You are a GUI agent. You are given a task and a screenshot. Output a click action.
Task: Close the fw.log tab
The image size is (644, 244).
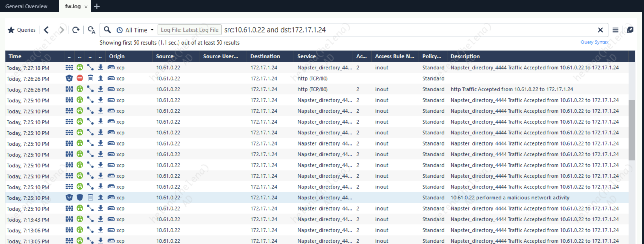86,7
